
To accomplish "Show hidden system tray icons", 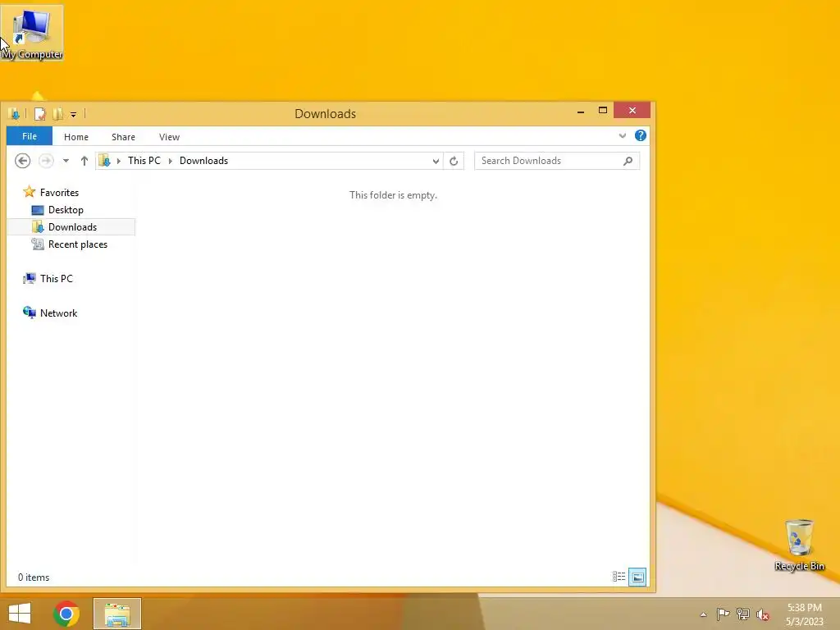I will coord(703,614).
